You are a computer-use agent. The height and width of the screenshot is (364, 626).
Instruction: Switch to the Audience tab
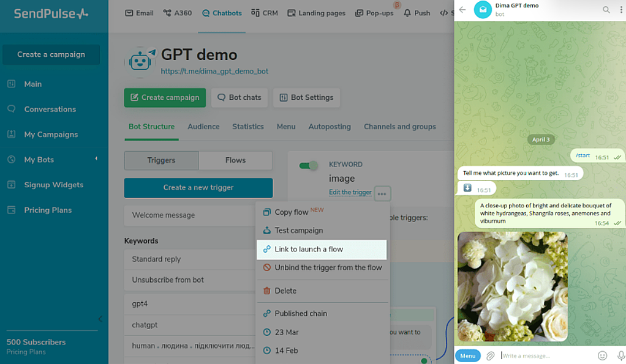[x=203, y=127]
